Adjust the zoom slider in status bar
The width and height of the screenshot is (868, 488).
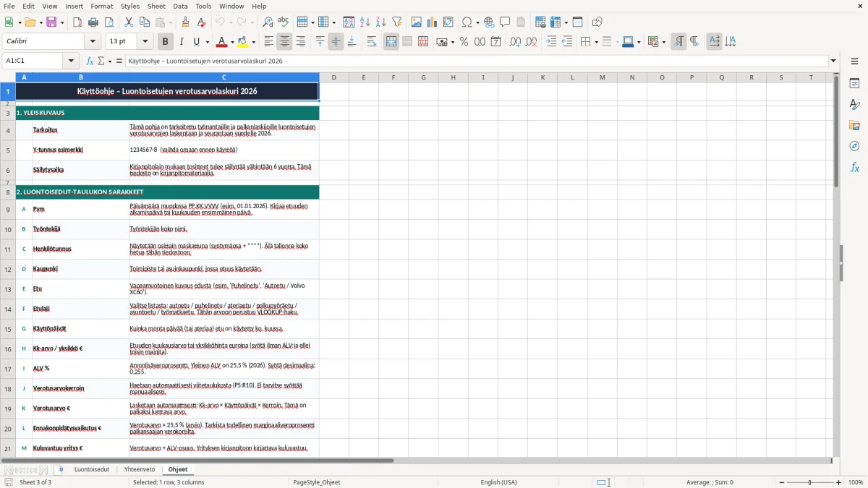(x=810, y=482)
